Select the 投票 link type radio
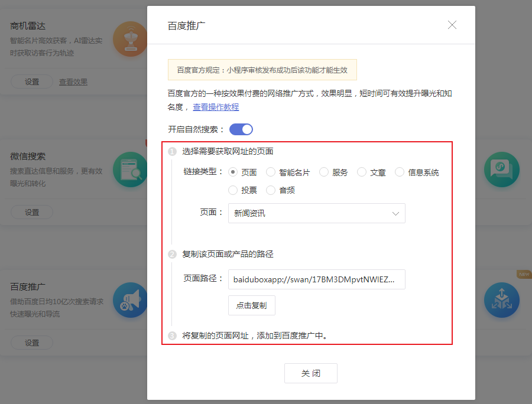 coord(233,190)
